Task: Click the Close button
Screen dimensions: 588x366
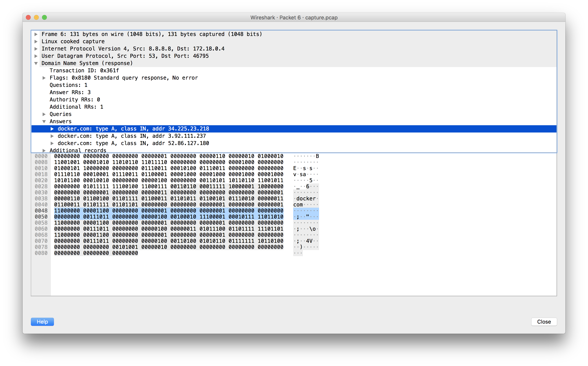Action: [544, 322]
